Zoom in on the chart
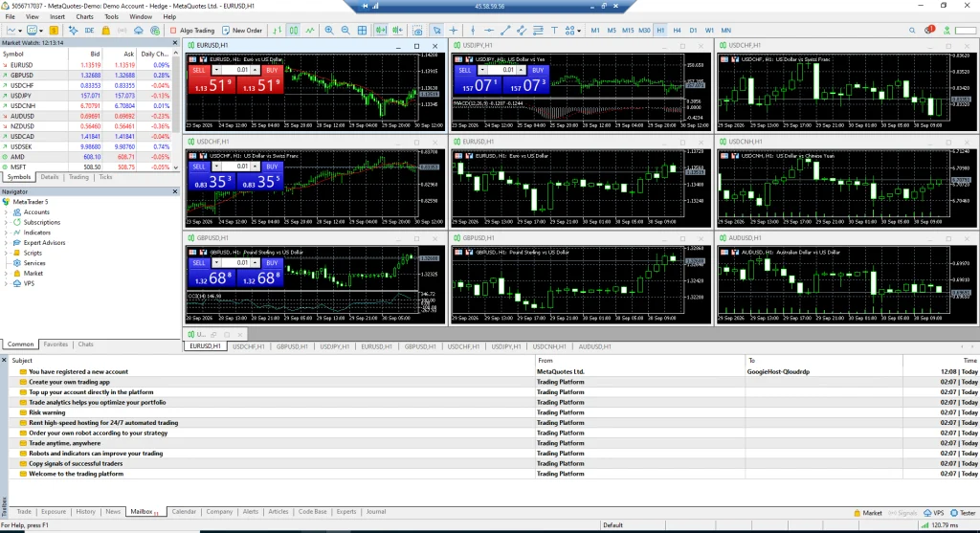980x533 pixels. coord(329,30)
